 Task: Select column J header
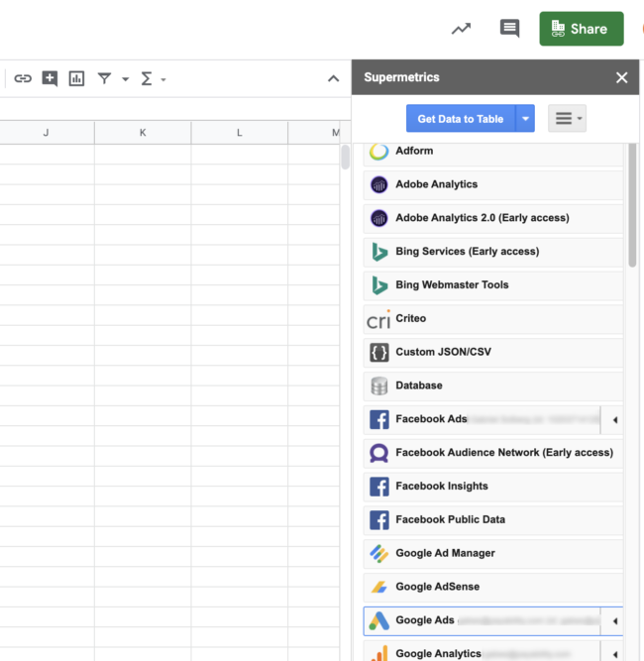47,133
